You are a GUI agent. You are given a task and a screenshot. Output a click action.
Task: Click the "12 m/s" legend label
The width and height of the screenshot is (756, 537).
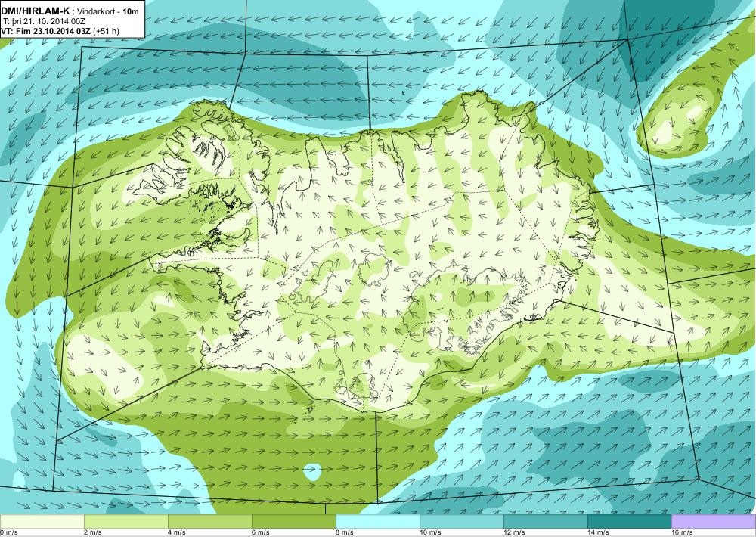514,532
